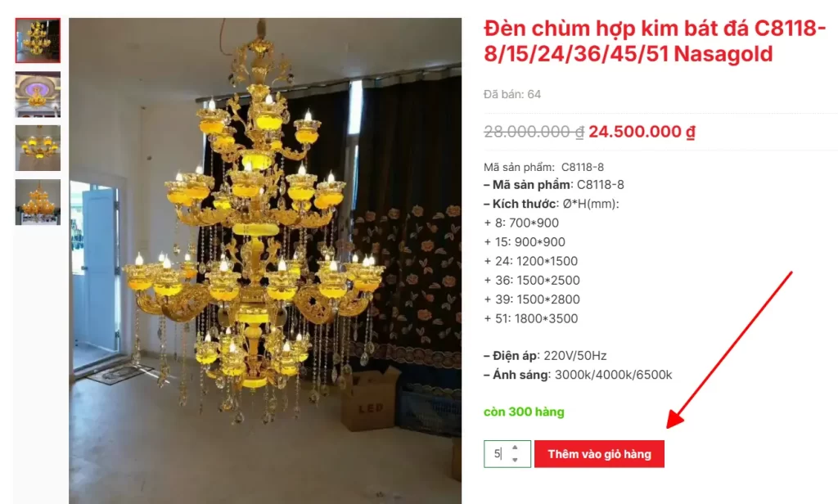The height and width of the screenshot is (504, 838).
Task: Click the quantity increase arrow
Action: [515, 448]
